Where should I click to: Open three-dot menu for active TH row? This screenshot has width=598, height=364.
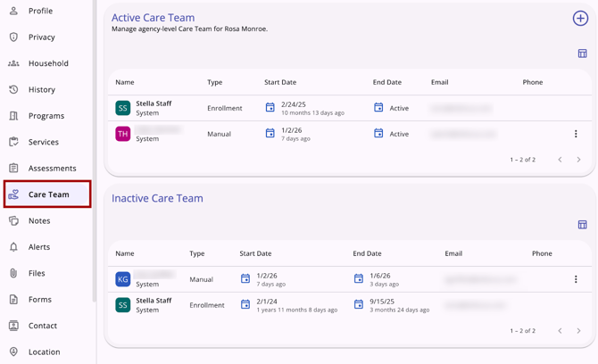pyautogui.click(x=576, y=134)
